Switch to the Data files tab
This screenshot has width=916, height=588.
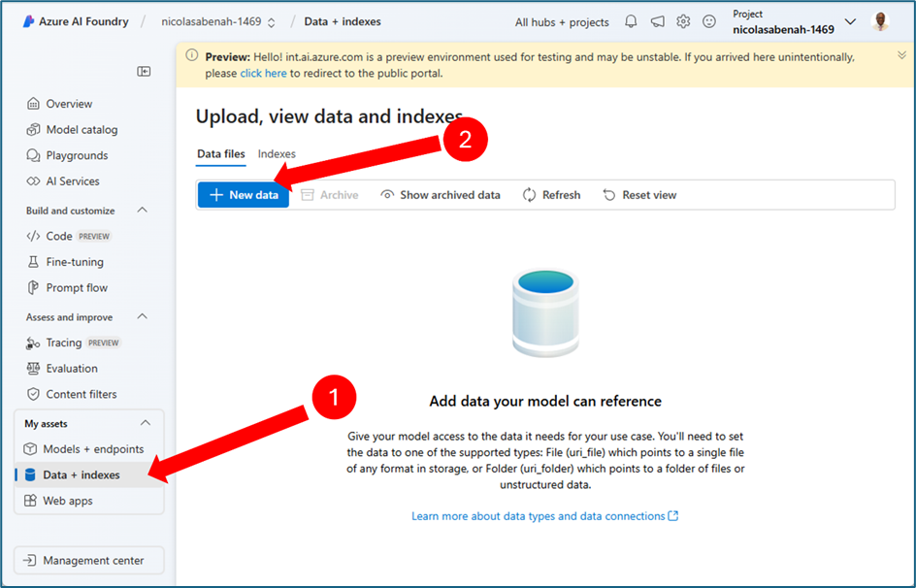pos(221,154)
